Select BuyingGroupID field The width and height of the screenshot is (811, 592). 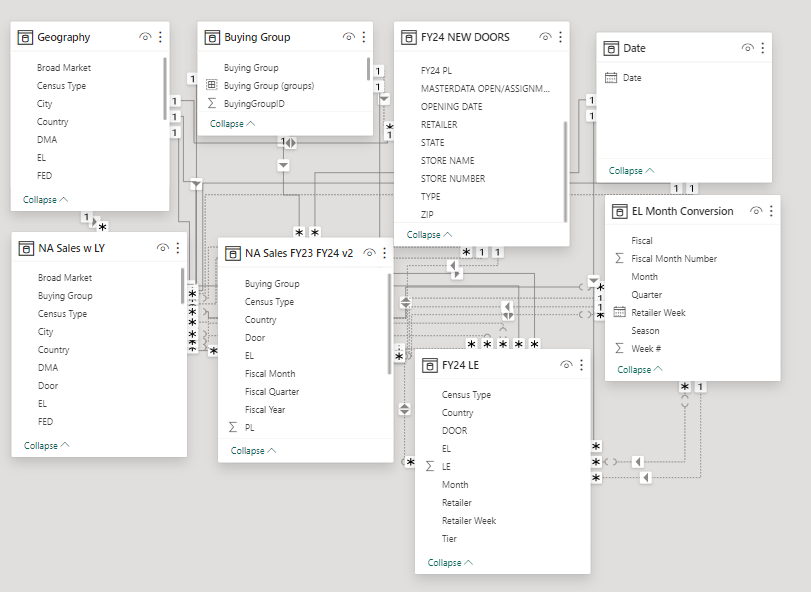pos(254,103)
